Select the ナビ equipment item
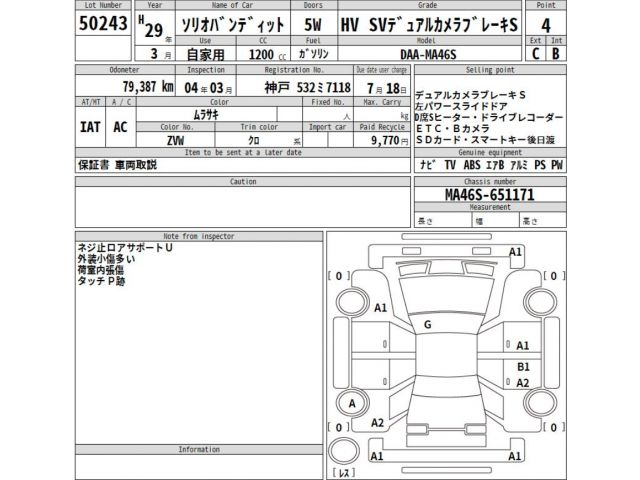 [428, 165]
